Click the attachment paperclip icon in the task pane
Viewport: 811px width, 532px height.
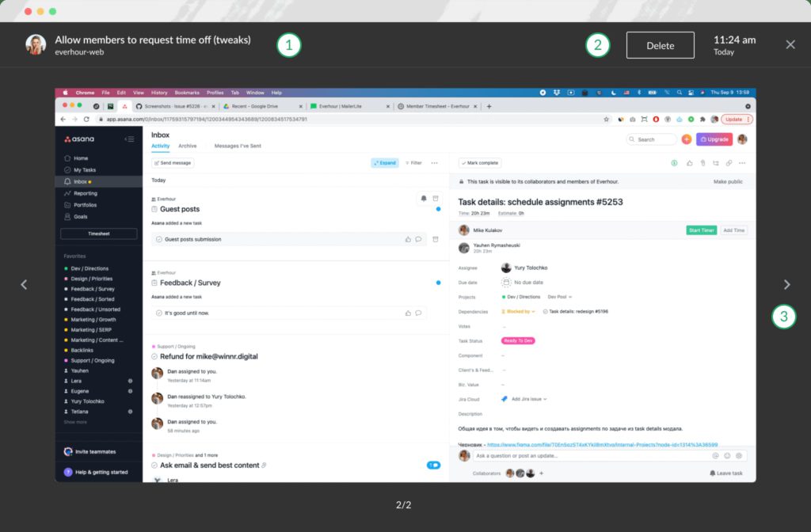coord(702,162)
